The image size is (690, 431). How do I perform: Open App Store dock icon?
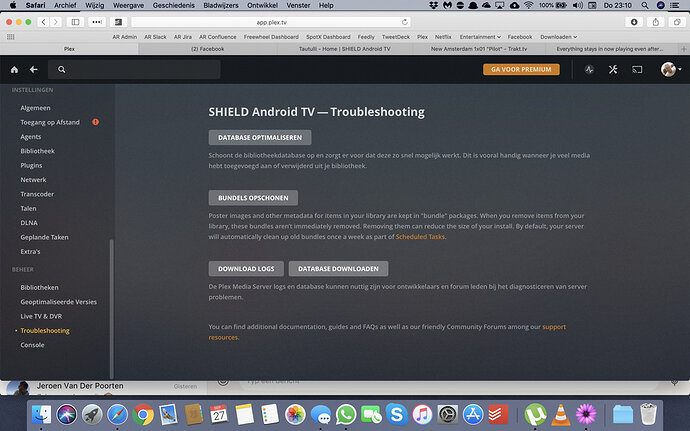click(x=473, y=415)
